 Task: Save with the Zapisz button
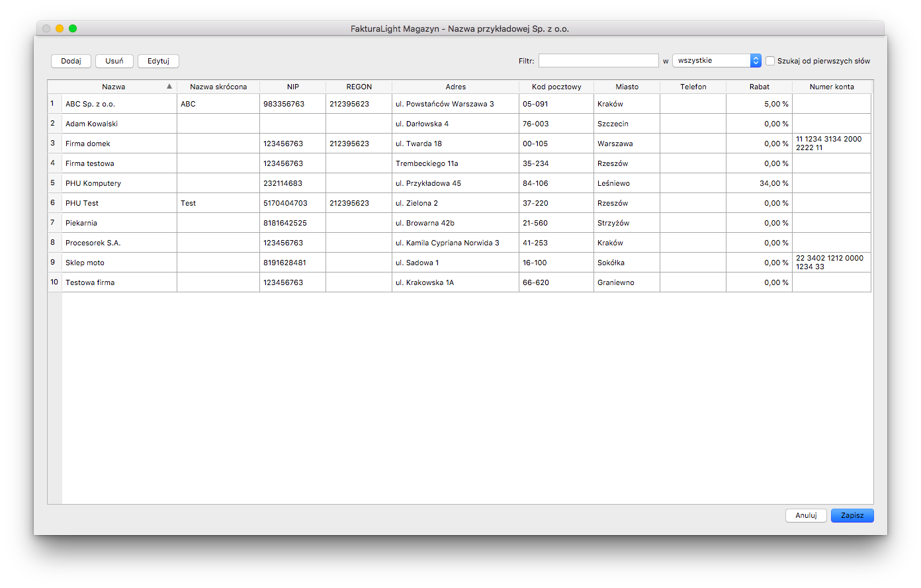[852, 515]
